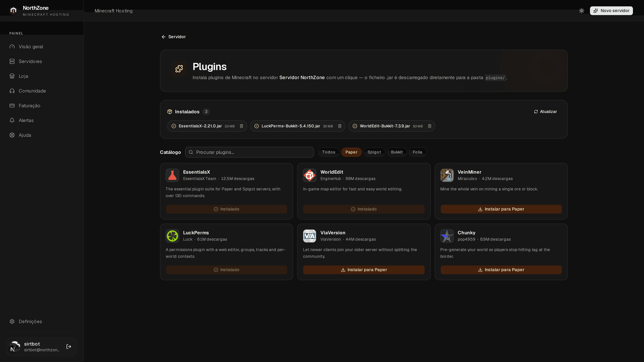This screenshot has height=362, width=644.
Task: Toggle the light/dark theme sun icon
Action: tap(581, 11)
